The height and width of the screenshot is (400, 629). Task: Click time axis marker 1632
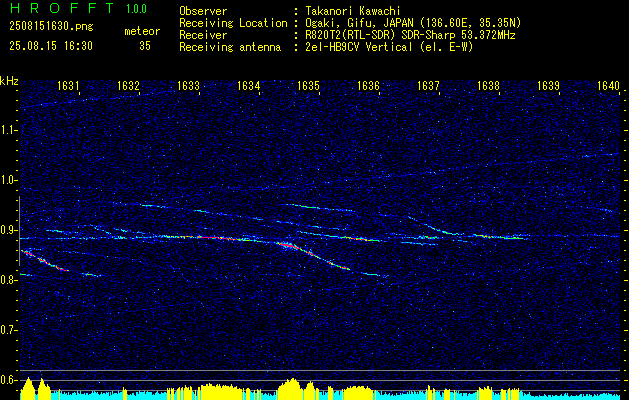tap(128, 85)
